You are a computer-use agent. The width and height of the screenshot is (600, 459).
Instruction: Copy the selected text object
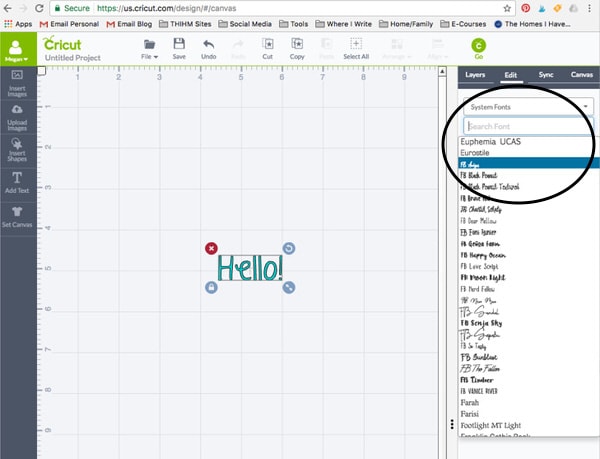click(297, 48)
